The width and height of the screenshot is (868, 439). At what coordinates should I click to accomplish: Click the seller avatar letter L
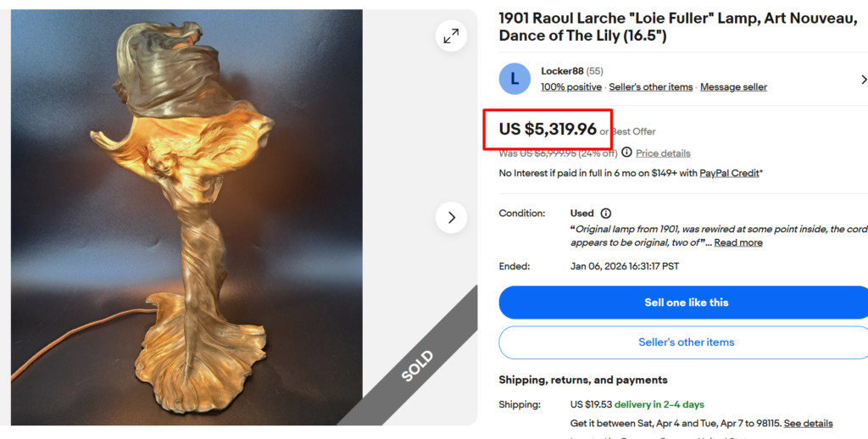515,79
